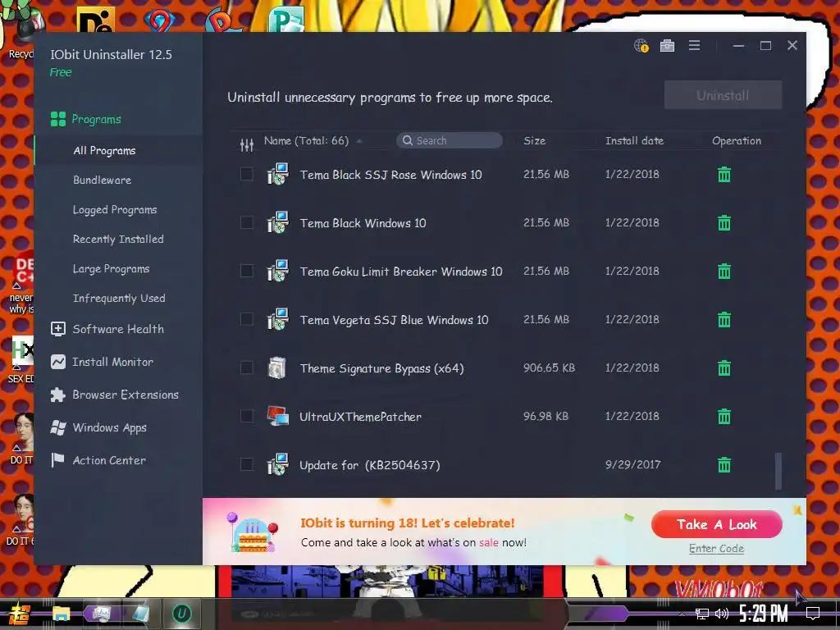Check the box for Tema Black SSJ Rose
The width and height of the screenshot is (840, 630).
246,174
